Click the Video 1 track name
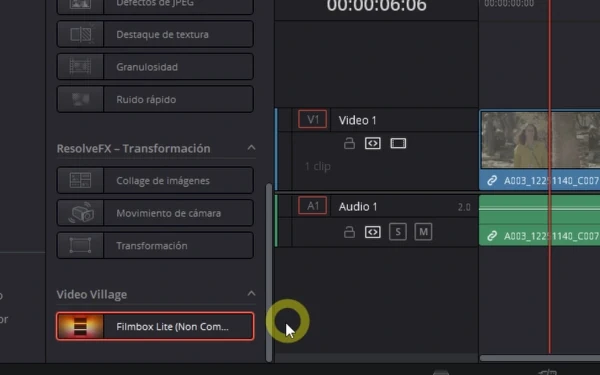The height and width of the screenshot is (375, 600). [357, 120]
